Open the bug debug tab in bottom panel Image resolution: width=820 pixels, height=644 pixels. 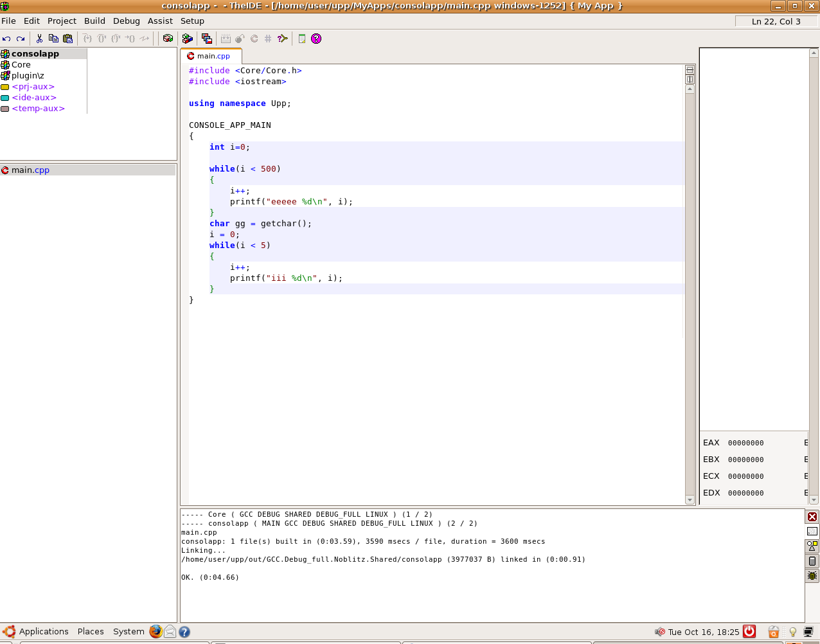pos(812,576)
